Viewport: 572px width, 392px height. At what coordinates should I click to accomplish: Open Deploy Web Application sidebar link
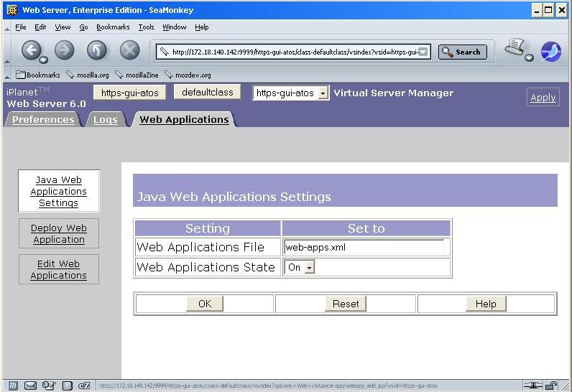point(58,233)
